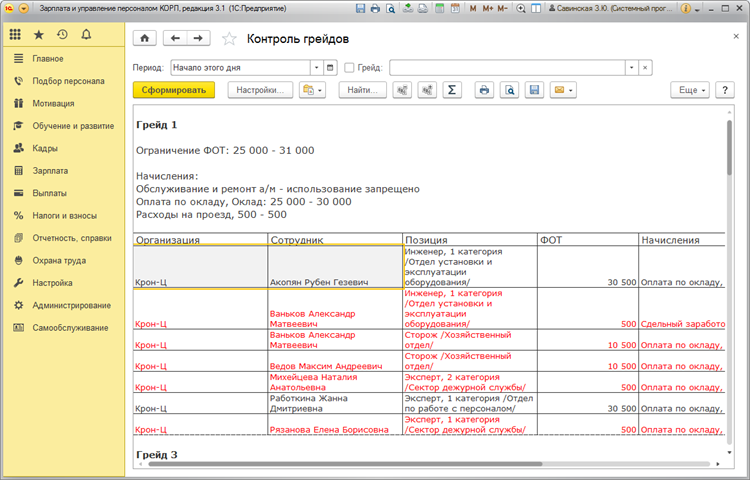Select cell Ведов Максим Андреевич

coord(335,361)
